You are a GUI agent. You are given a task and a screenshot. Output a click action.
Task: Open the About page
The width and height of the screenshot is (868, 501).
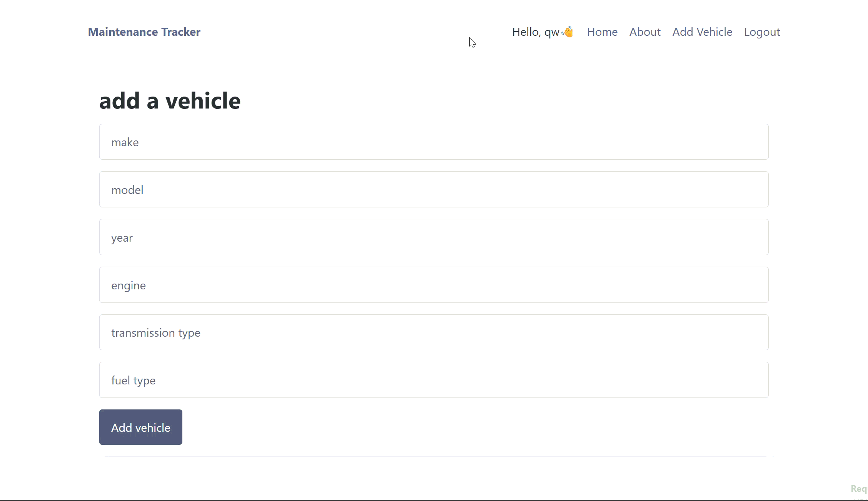tap(645, 32)
